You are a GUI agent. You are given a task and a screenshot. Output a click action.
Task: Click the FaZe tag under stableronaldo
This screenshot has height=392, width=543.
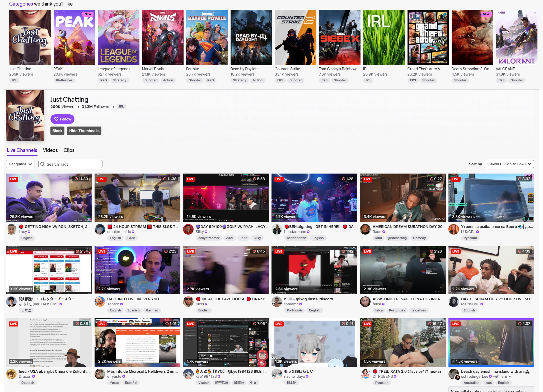[131, 238]
